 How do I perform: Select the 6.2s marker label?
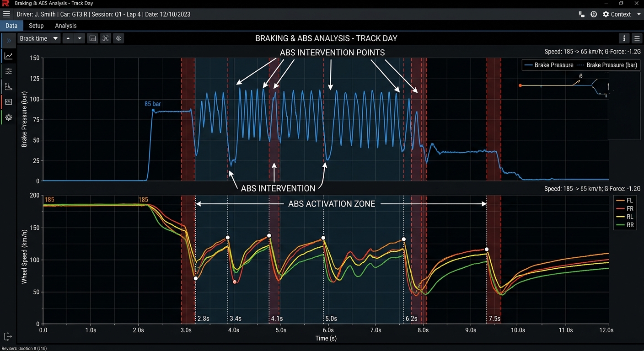click(411, 319)
